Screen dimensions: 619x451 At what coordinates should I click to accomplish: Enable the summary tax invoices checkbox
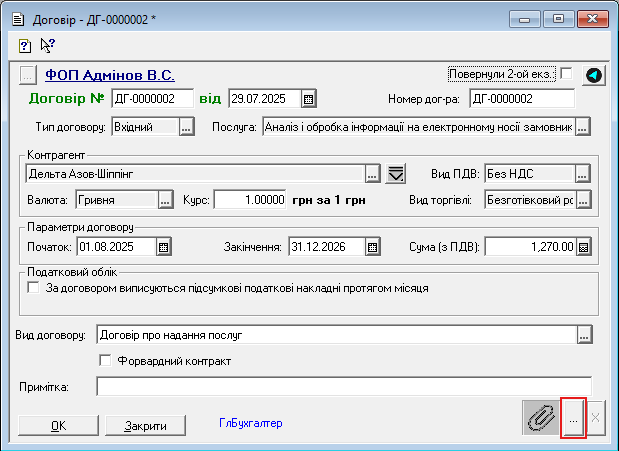pyautogui.click(x=35, y=288)
